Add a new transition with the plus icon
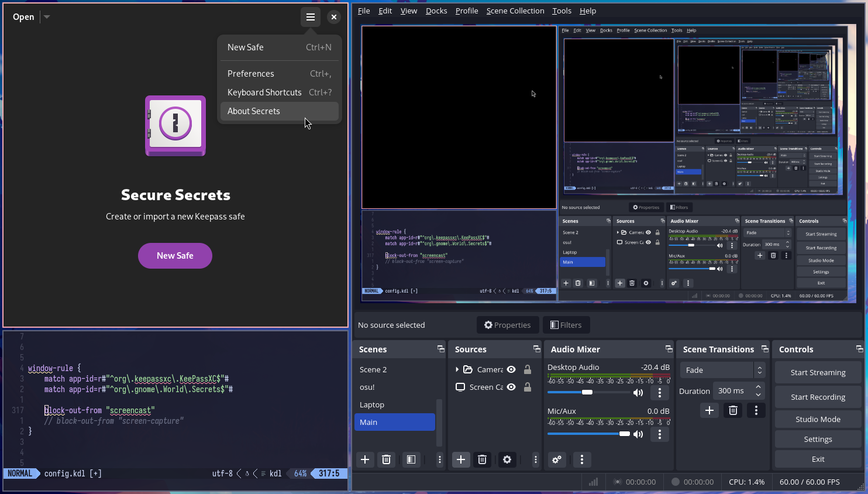This screenshot has height=494, width=868. (709, 410)
